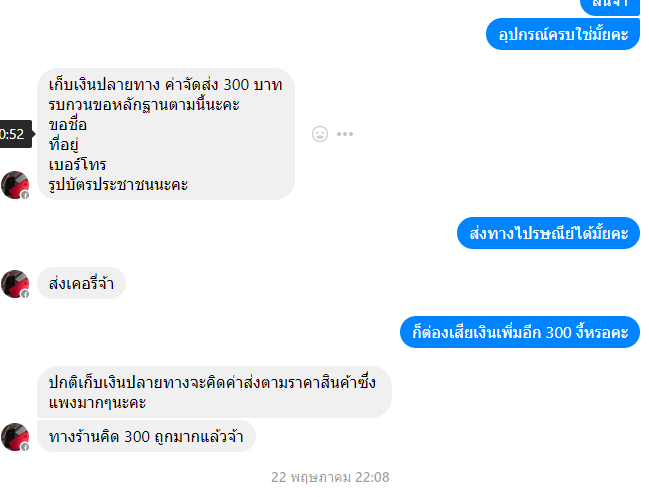Click the ปกติเก็บเงินปลายทาง message bubble
This screenshot has width=649, height=497.
[214, 392]
